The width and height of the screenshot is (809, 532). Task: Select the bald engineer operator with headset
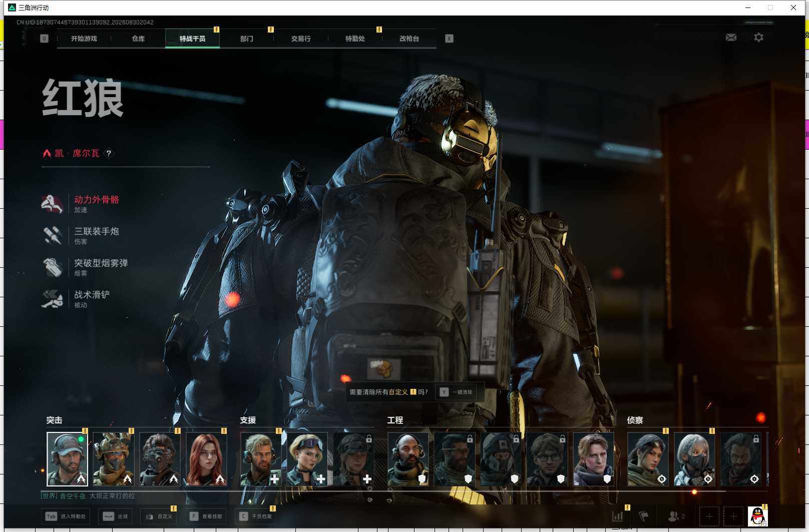point(408,459)
